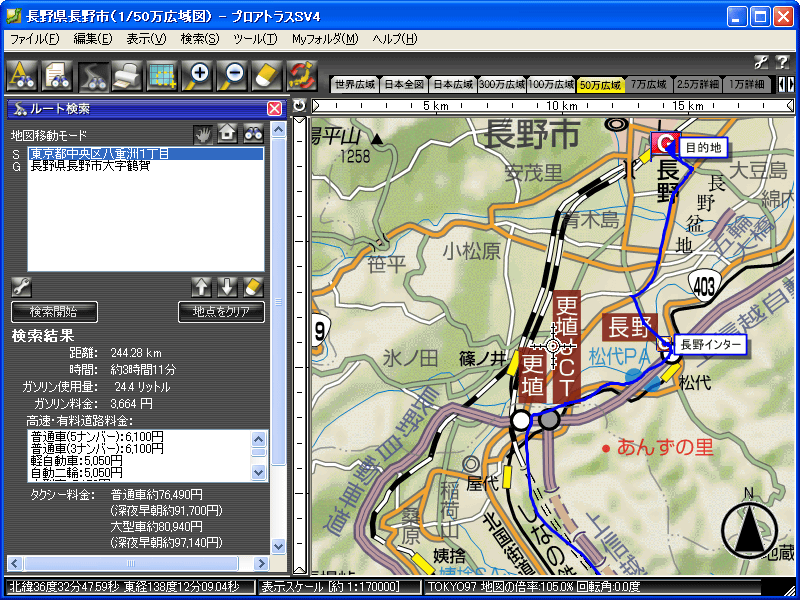Click eraser icon to delete waypoint

coord(253,287)
